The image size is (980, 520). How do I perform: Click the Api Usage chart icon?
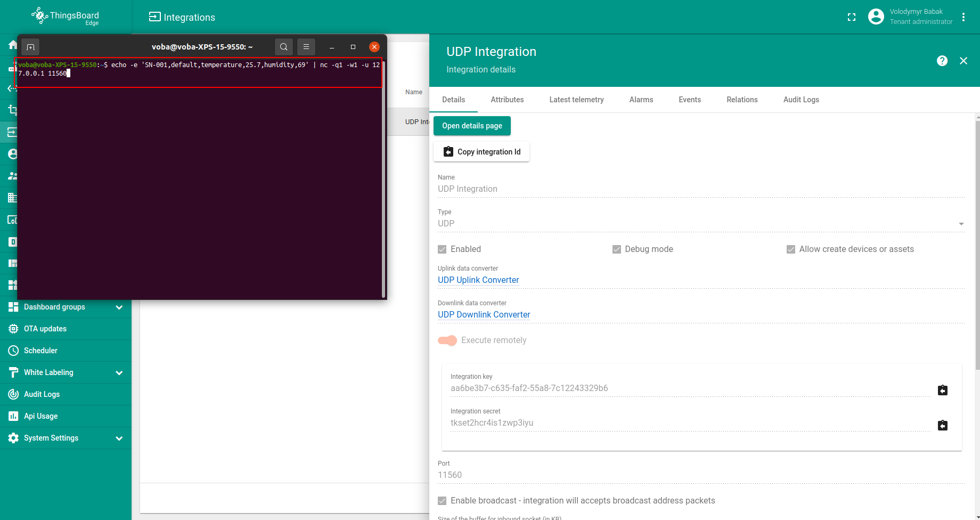tap(13, 416)
